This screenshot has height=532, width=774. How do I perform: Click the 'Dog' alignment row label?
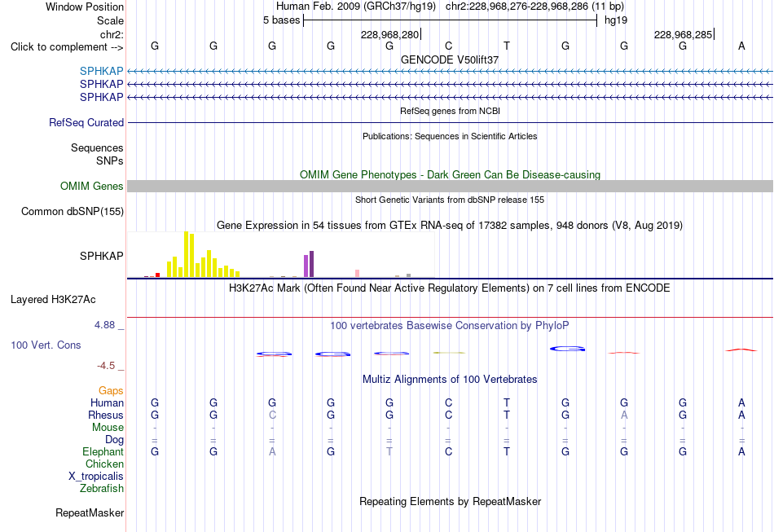point(114,440)
